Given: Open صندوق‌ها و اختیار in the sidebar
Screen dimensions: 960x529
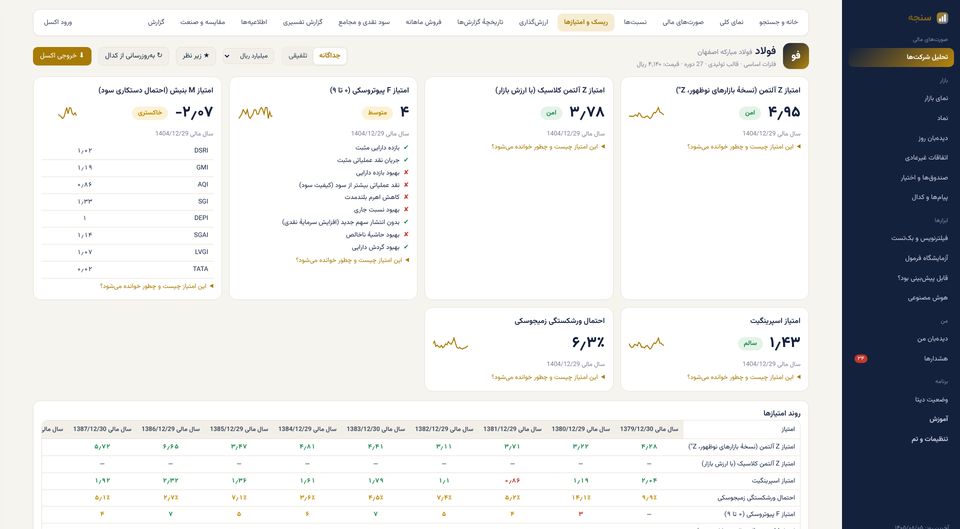Looking at the screenshot, I should click(x=901, y=178).
